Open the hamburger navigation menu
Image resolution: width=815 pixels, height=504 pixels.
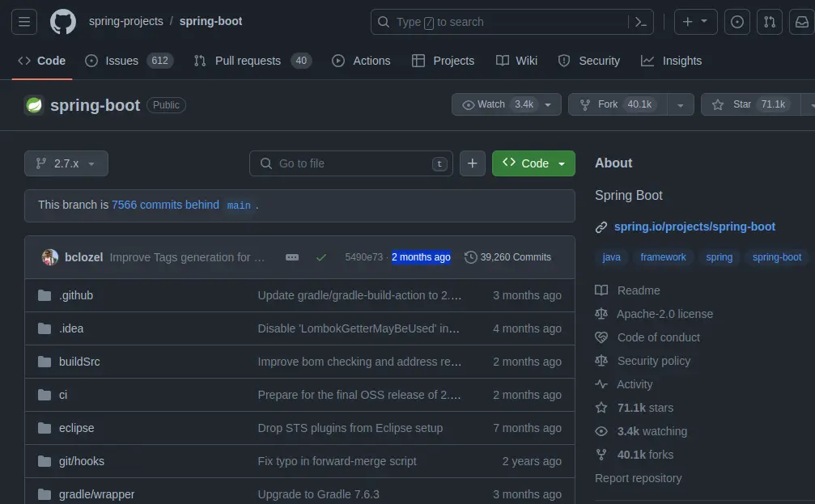(24, 22)
